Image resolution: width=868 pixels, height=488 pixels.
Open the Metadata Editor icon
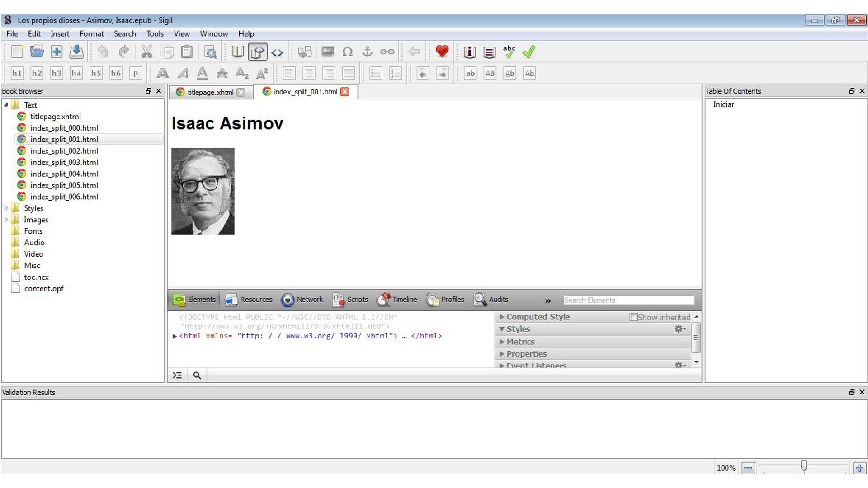click(x=469, y=52)
